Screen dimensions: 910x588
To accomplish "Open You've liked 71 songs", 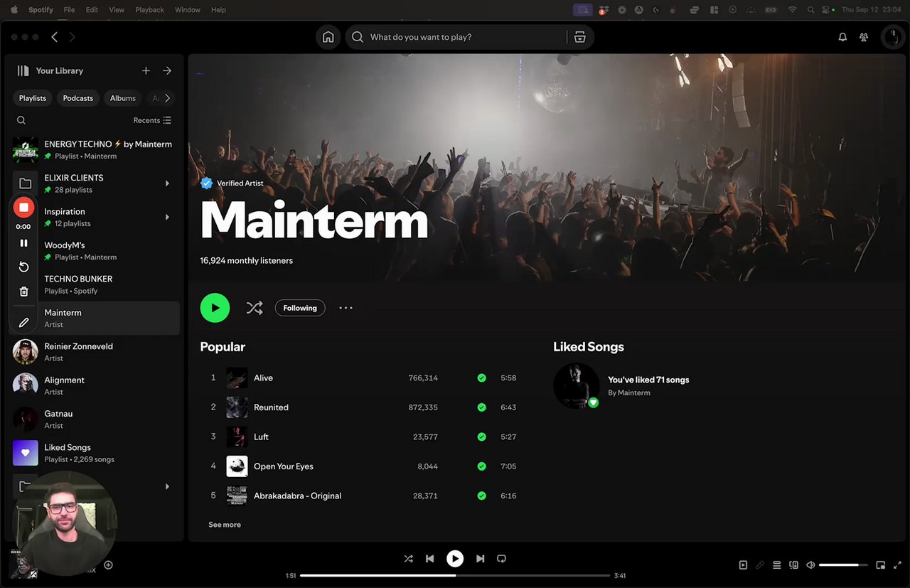I will [x=648, y=380].
